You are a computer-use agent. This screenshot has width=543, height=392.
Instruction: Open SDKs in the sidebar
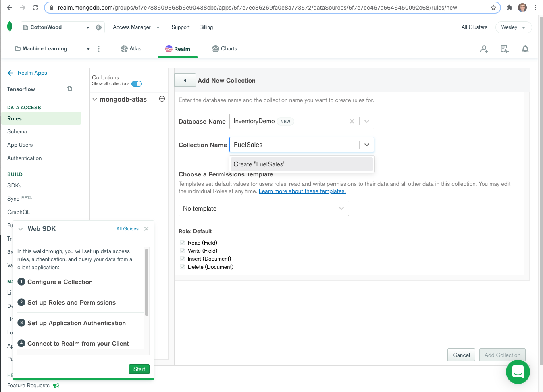point(14,186)
